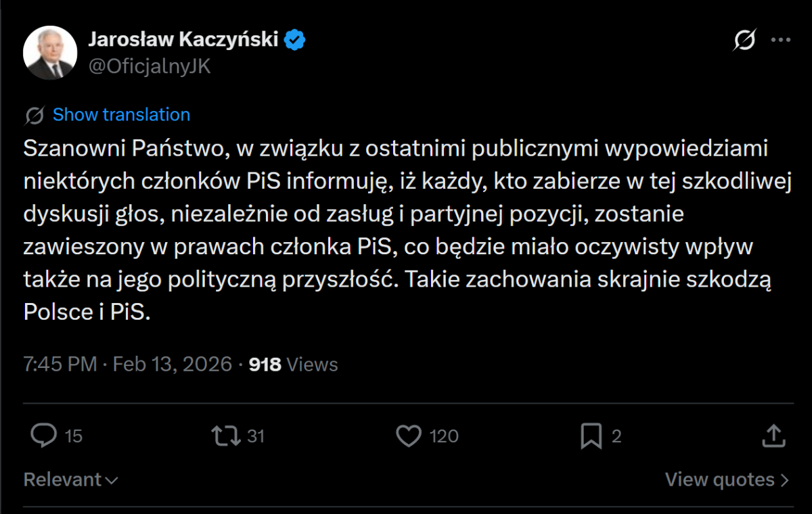This screenshot has width=812, height=514.
Task: Like the post
Action: click(409, 436)
